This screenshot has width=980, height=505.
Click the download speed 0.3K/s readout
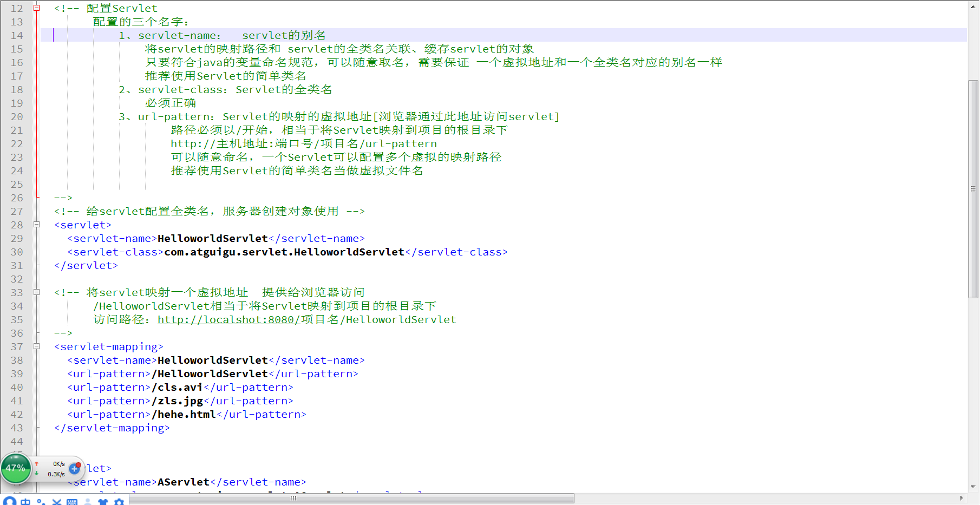(56, 474)
